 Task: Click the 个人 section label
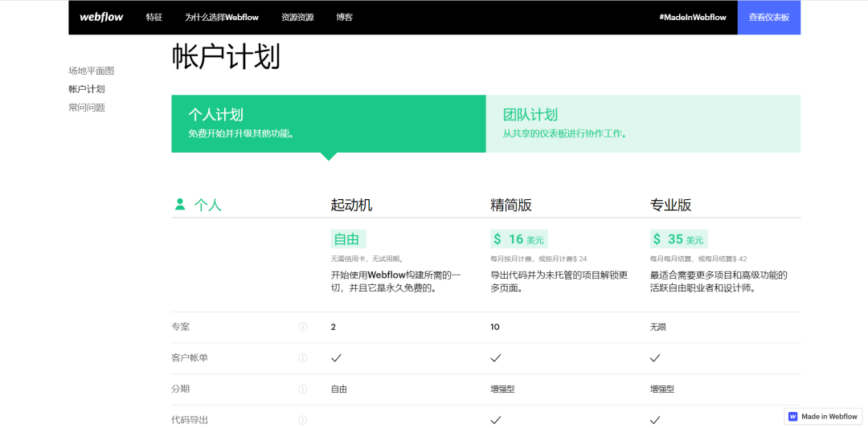coord(207,205)
